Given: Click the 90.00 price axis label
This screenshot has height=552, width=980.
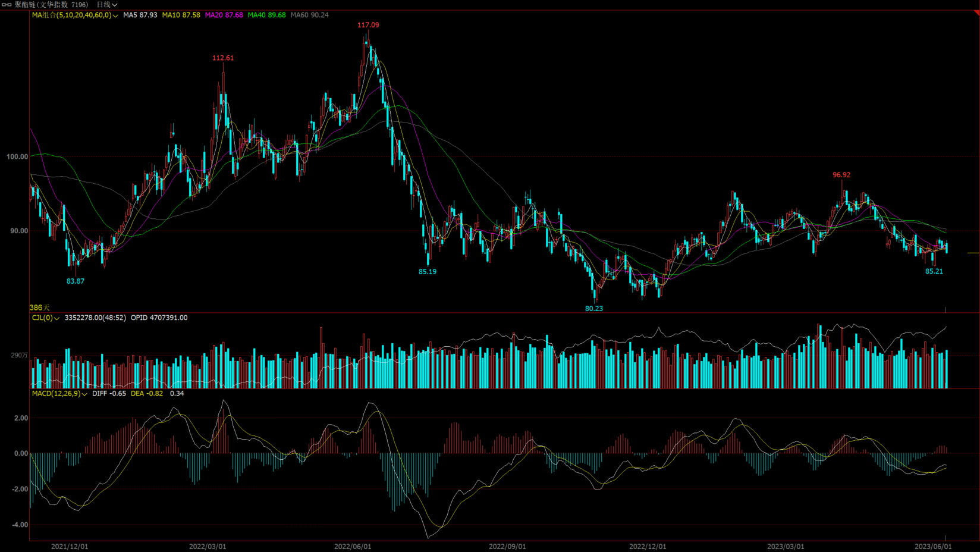Looking at the screenshot, I should (x=19, y=231).
